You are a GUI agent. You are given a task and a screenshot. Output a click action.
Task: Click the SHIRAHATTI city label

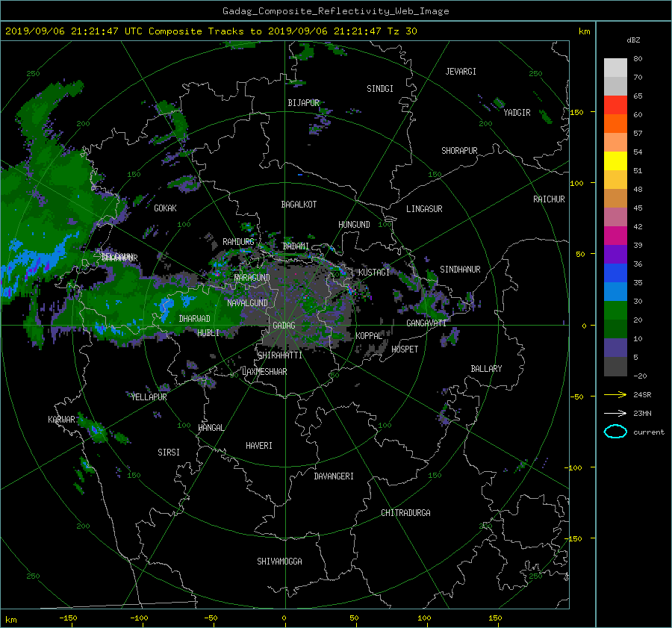(x=280, y=355)
